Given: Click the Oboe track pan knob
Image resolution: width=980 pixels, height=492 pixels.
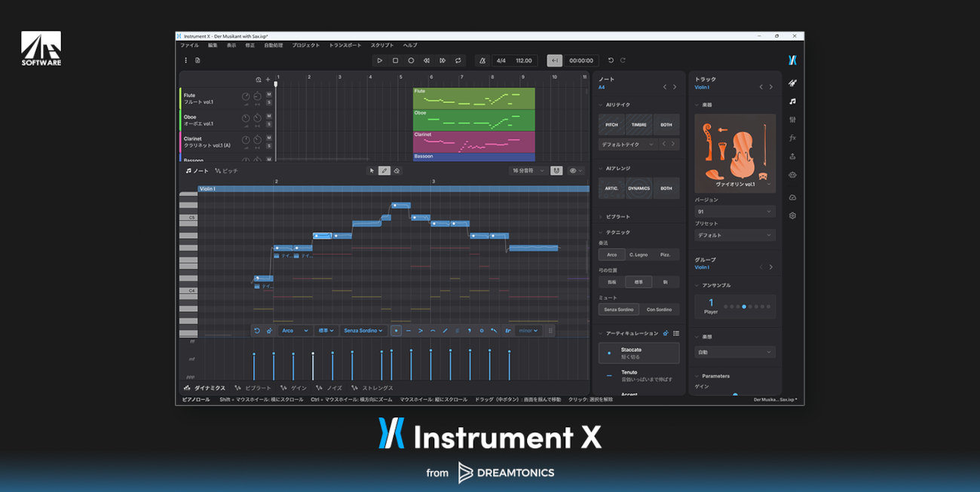Looking at the screenshot, I should point(257,118).
